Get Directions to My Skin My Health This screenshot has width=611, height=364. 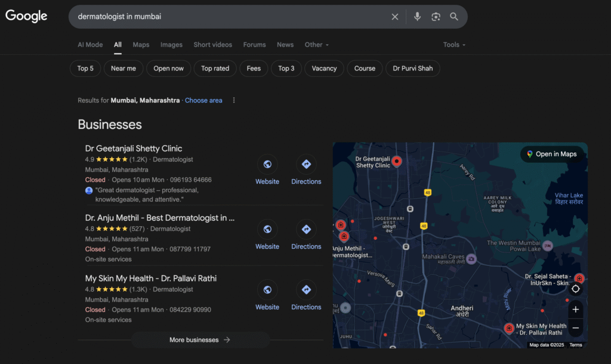(306, 296)
